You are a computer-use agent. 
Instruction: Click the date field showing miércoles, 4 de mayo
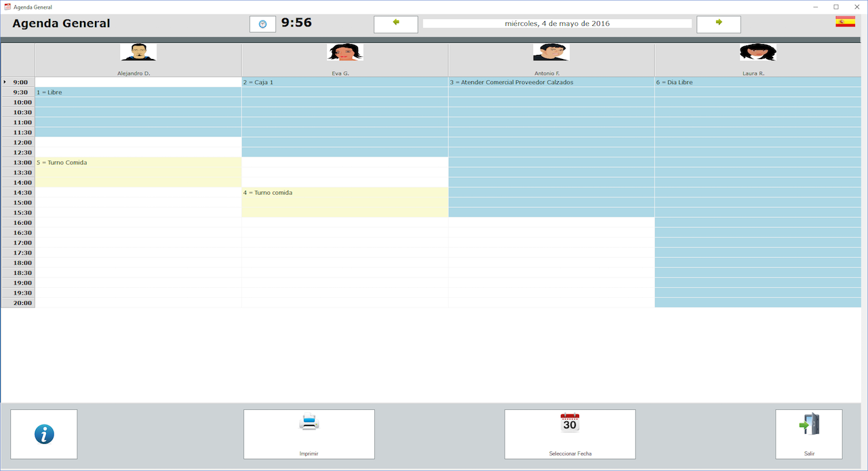tap(557, 24)
